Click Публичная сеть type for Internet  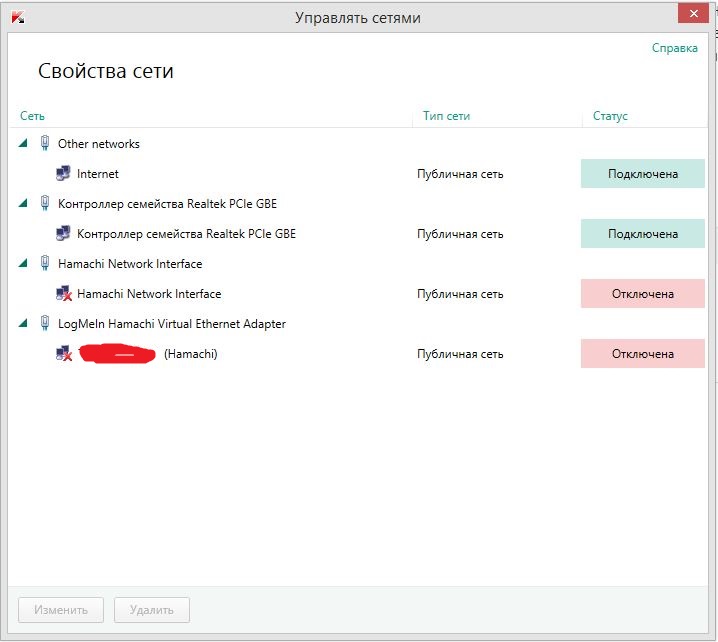pyautogui.click(x=460, y=174)
